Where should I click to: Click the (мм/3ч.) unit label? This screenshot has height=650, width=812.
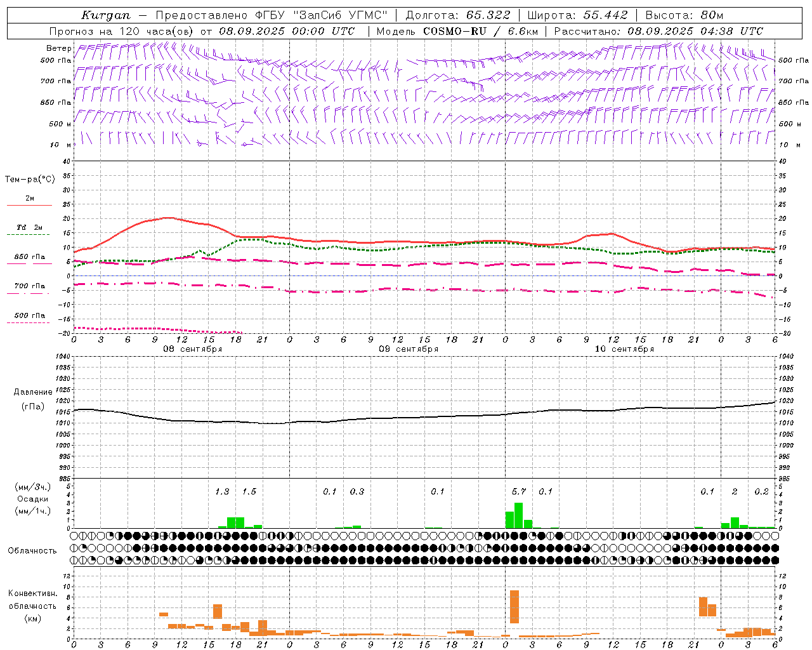33,487
